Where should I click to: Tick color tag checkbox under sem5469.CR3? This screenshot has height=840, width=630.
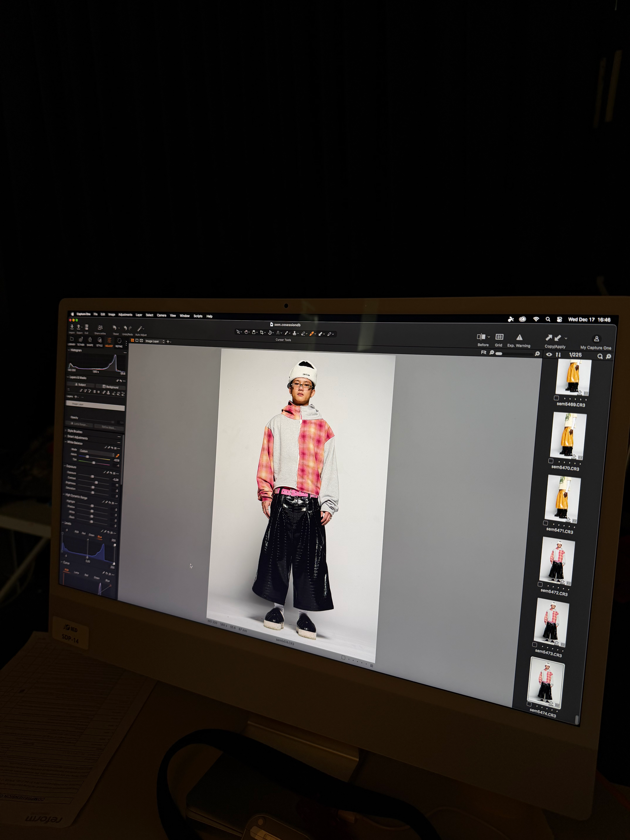[x=556, y=398]
